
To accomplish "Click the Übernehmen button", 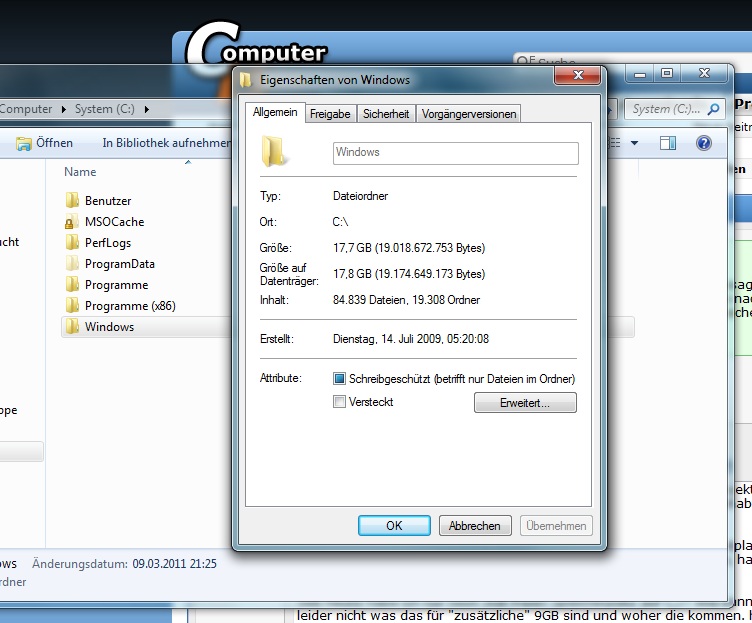I will pos(556,526).
